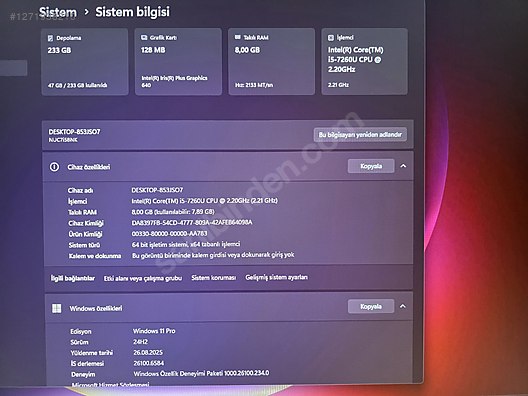
Task: Select the Cihaz Kimliği value
Action: [192, 223]
